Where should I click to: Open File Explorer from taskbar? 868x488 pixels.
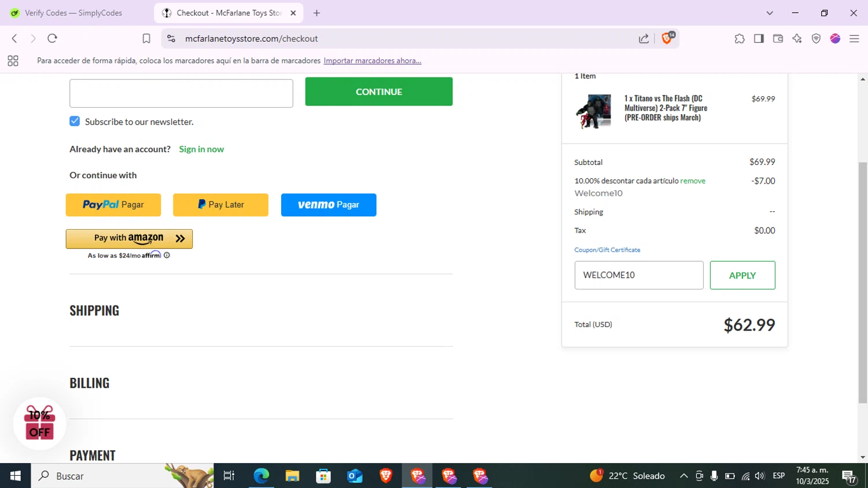292,476
